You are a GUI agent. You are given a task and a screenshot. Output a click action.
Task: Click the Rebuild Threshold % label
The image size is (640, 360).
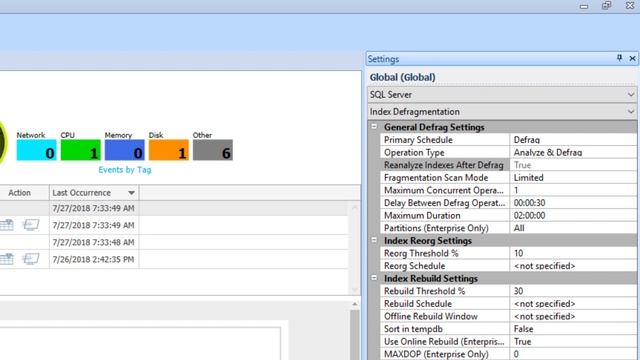[424, 291]
